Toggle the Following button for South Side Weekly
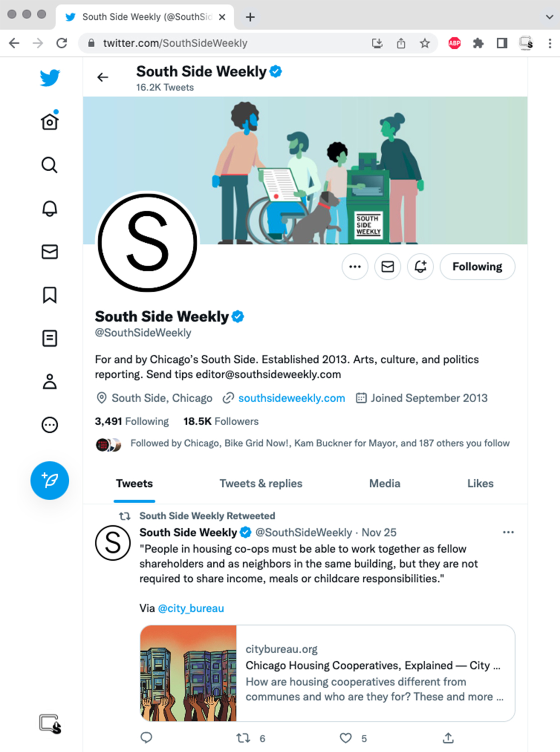560x752 pixels. point(477,267)
